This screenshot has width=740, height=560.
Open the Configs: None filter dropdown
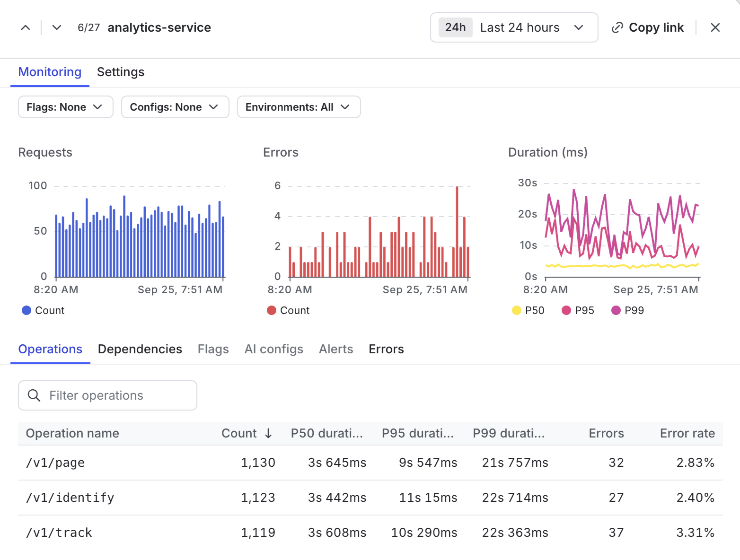(175, 107)
